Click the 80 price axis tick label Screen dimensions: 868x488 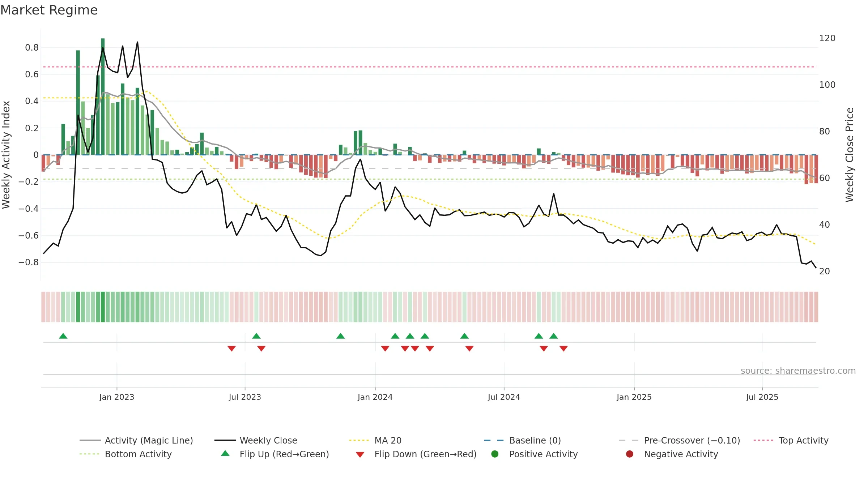(x=825, y=132)
